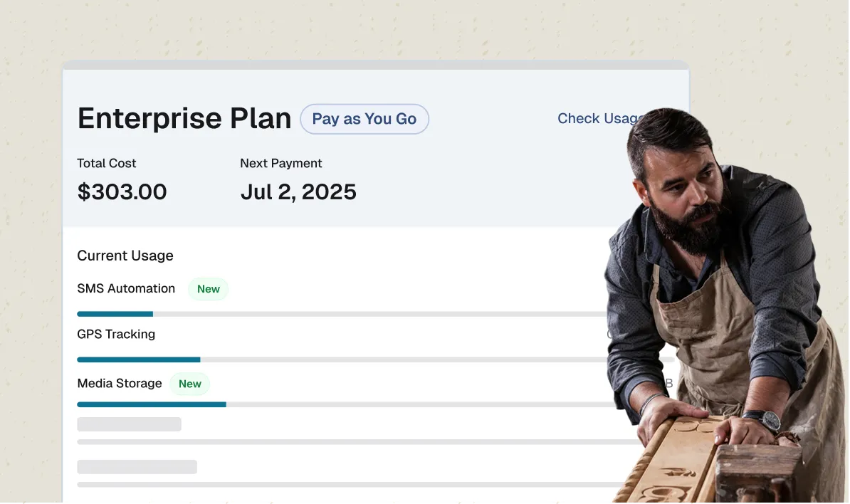Click the Check Usage link
850x504 pixels.
tap(595, 119)
